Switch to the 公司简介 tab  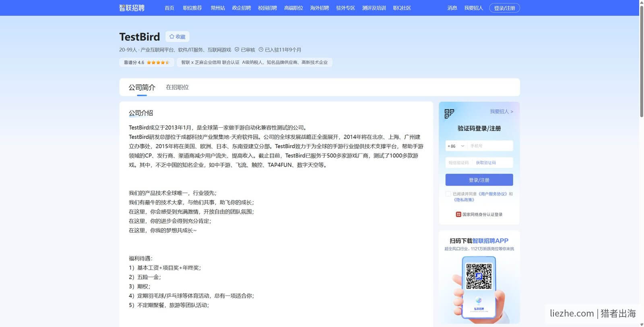pyautogui.click(x=142, y=87)
